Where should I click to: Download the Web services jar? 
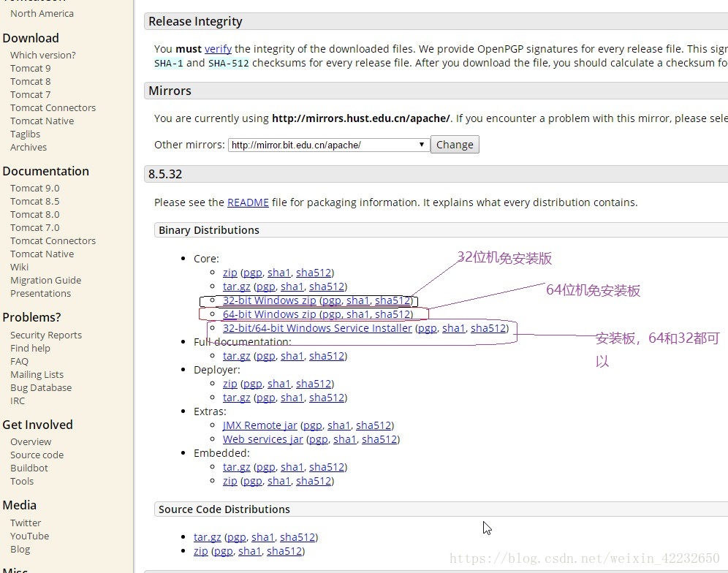pyautogui.click(x=263, y=439)
